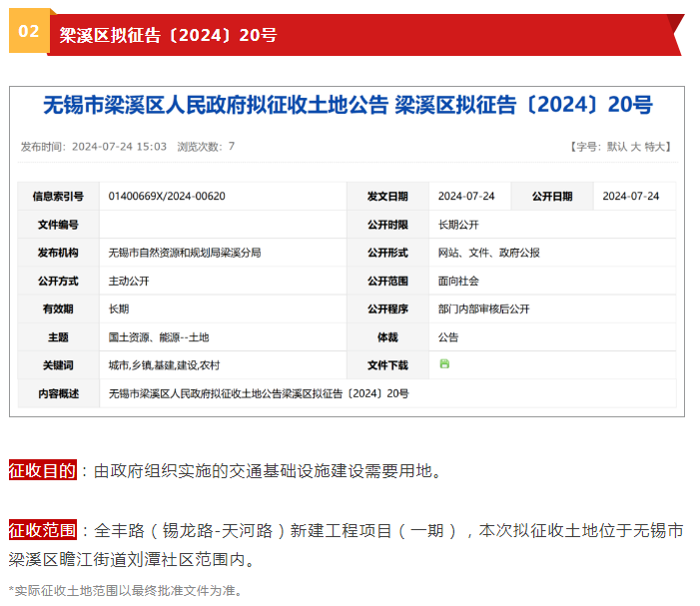
Task: Click the 浏览次数: 7 counter
Action: point(206,147)
